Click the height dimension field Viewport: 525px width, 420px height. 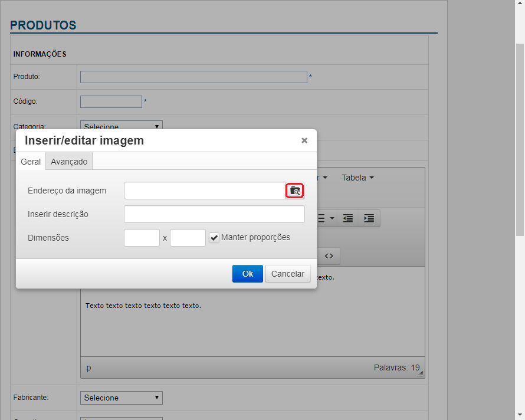[x=188, y=238]
